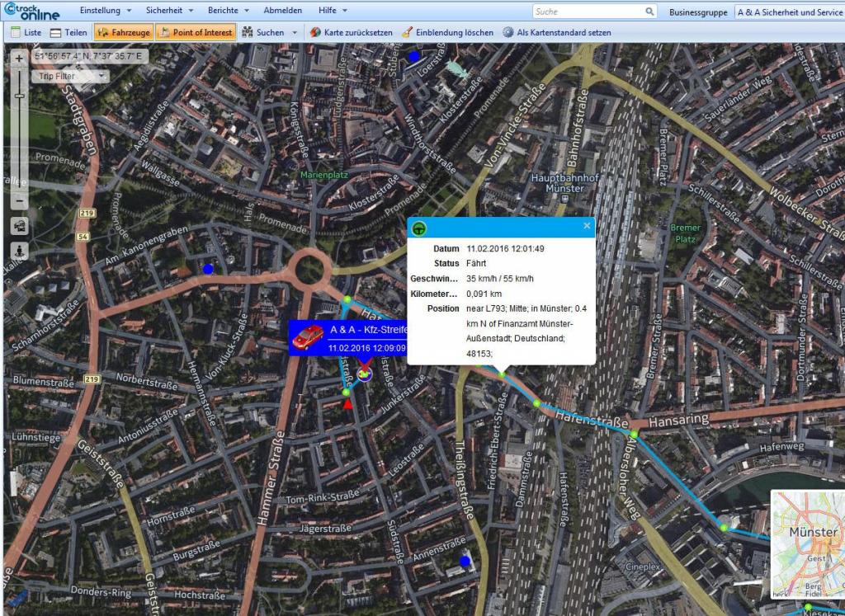Click the map zoom in plus button
Image resolution: width=845 pixels, height=616 pixels.
point(20,59)
